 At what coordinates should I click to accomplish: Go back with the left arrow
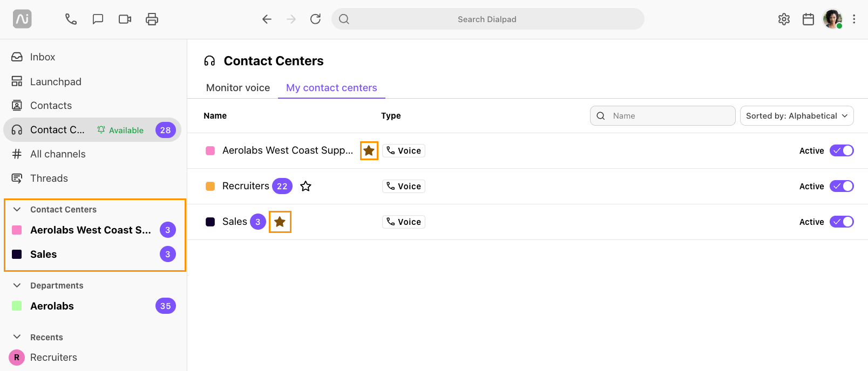pyautogui.click(x=267, y=19)
